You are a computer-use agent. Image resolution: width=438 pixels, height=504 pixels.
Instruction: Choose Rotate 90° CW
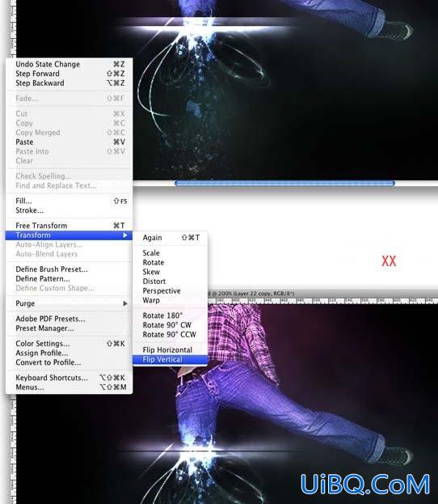click(171, 325)
